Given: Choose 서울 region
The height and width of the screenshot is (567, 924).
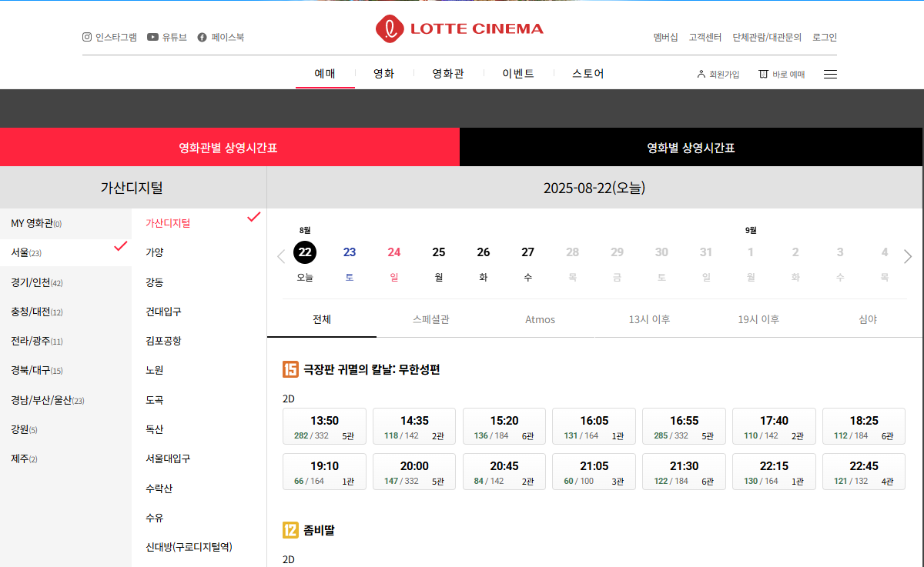Looking at the screenshot, I should click(66, 252).
